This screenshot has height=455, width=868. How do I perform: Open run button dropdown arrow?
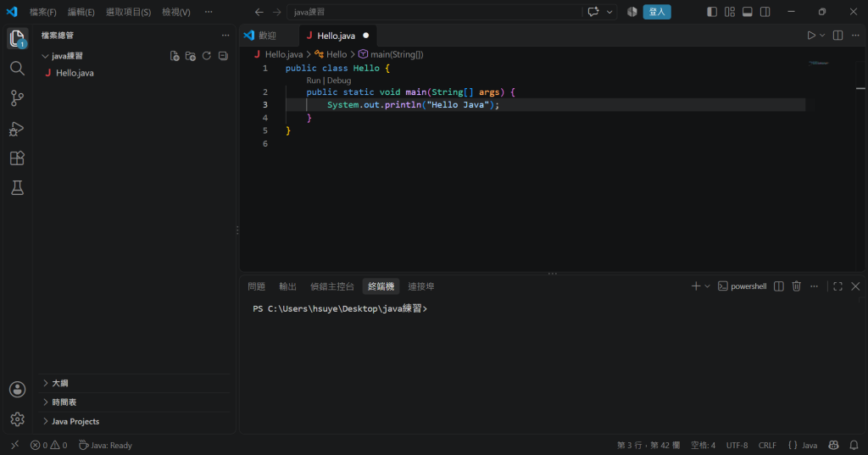[x=822, y=36]
